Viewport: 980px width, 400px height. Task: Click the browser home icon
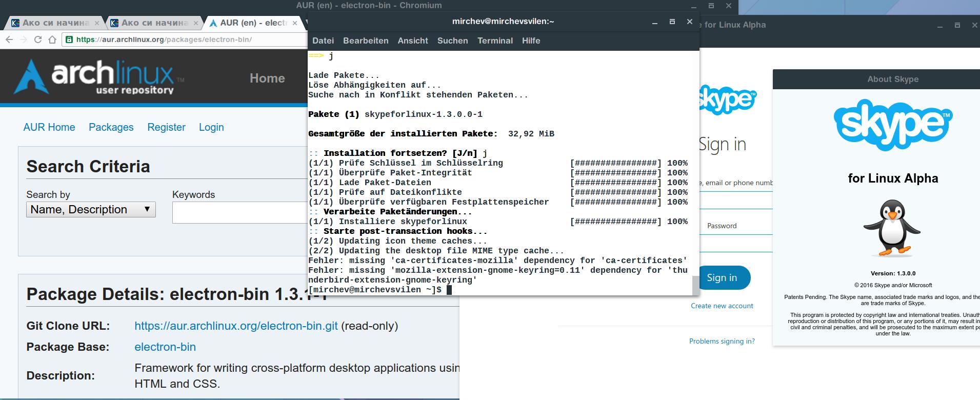coord(52,39)
